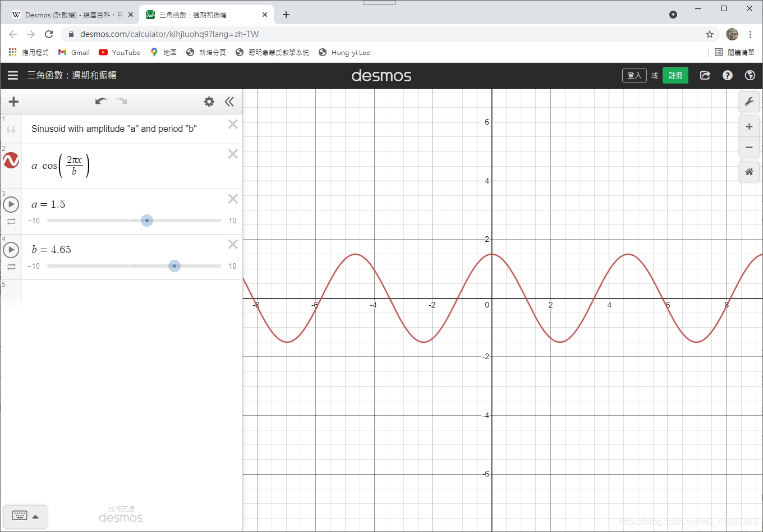Change language via the globe icon
Screen dimensions: 763x532
750,75
